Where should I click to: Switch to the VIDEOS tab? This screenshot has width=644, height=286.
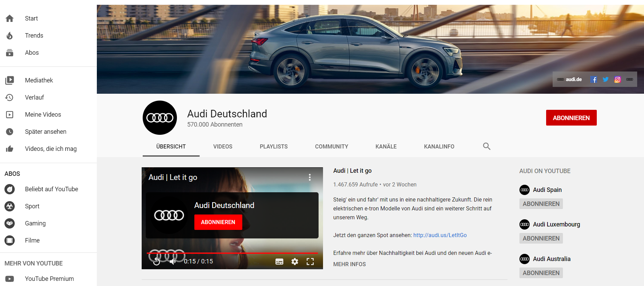tap(223, 146)
